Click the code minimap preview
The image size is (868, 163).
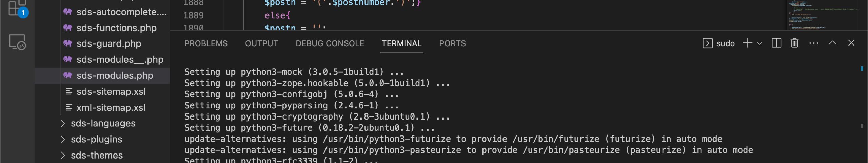click(x=822, y=15)
